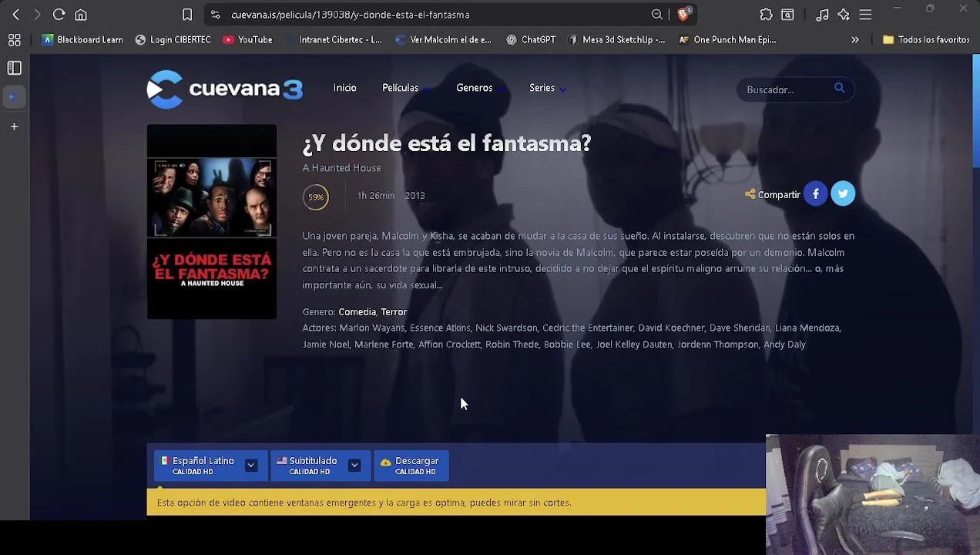Expand the Español Latino dropdown arrow

251,466
